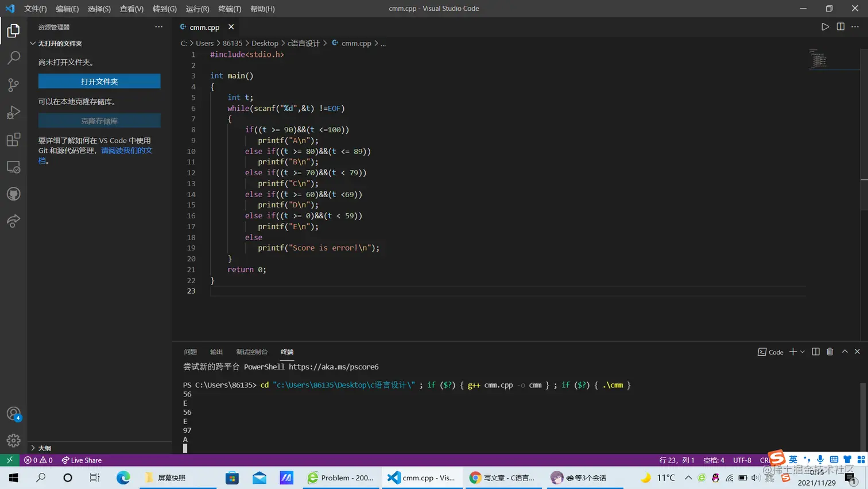Open the Explorer panel's more actions menu
This screenshot has height=489, width=868.
(x=159, y=27)
